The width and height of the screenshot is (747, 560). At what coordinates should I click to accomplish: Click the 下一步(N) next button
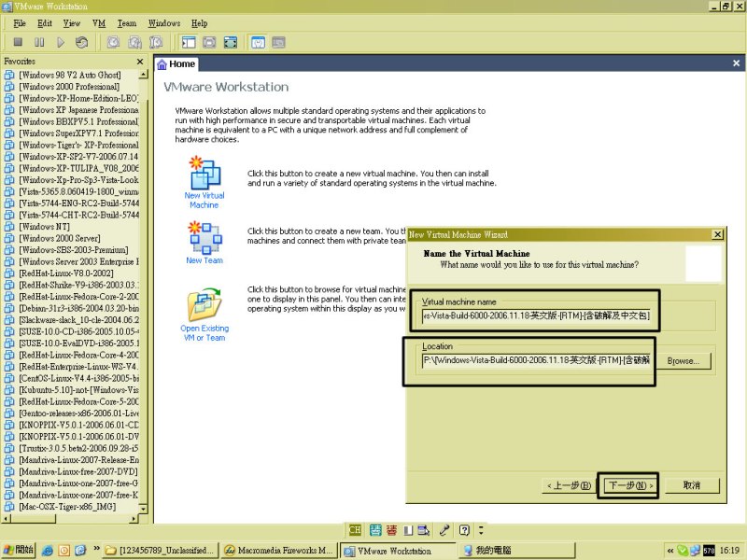pyautogui.click(x=629, y=485)
